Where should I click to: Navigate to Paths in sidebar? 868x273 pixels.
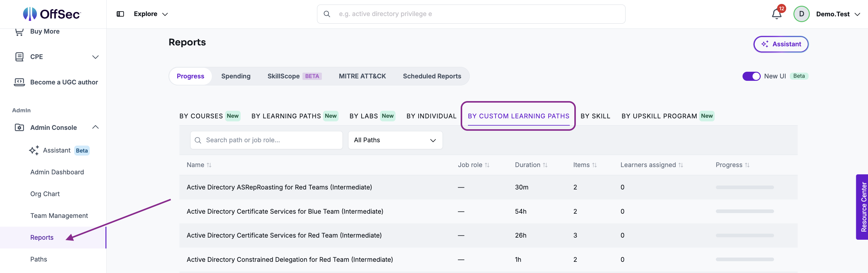click(x=39, y=259)
